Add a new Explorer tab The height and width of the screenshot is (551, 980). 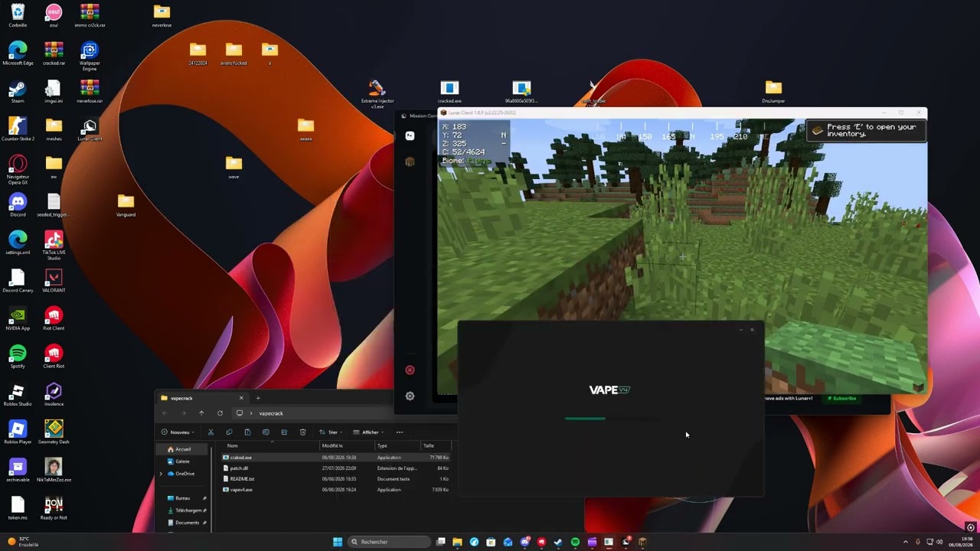point(258,398)
